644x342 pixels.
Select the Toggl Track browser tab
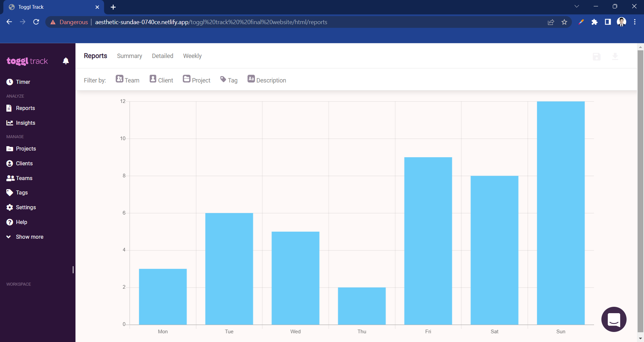coord(54,7)
